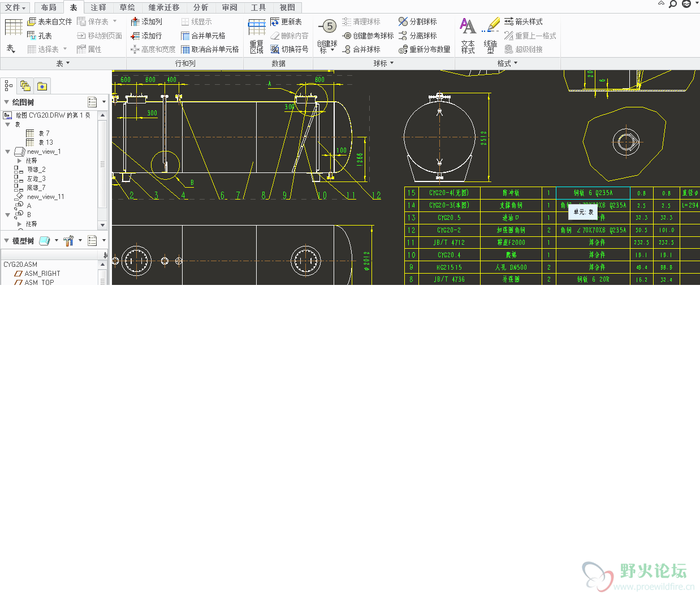Click the drawing tree scrollbar down arrow
The height and width of the screenshot is (597, 700).
click(102, 225)
